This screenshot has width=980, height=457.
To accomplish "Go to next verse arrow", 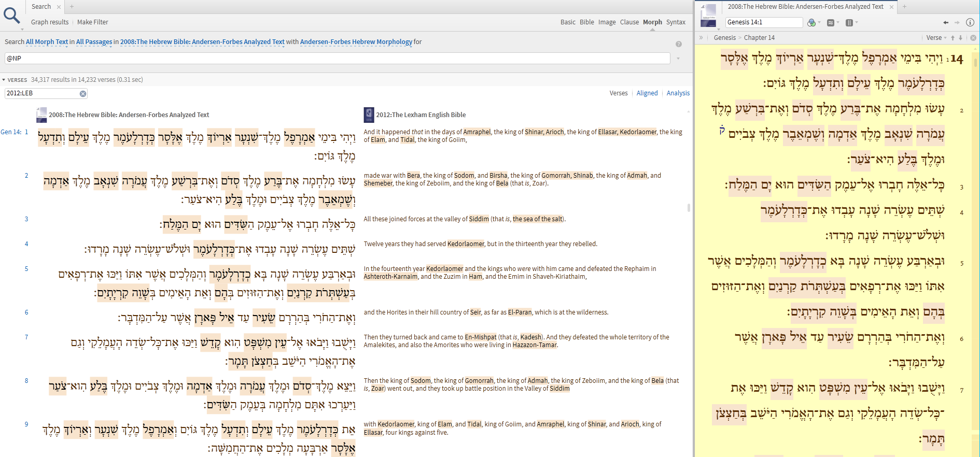I will point(960,38).
